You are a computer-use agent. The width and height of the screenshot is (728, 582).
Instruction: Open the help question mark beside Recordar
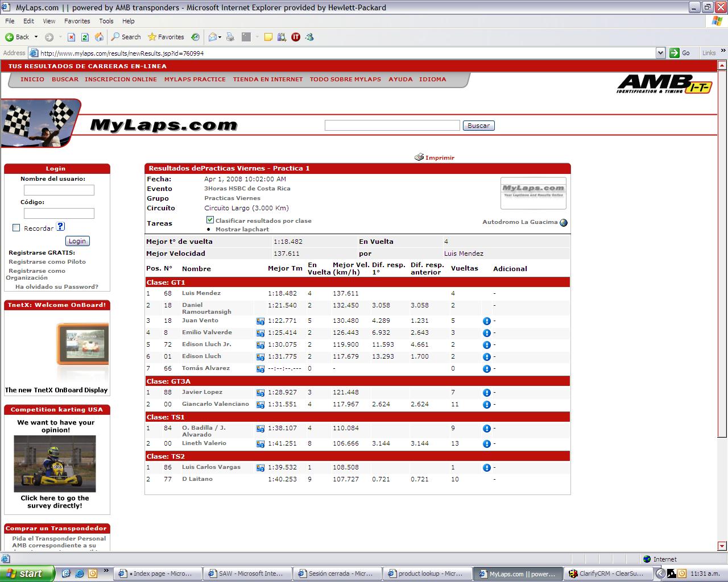point(60,227)
